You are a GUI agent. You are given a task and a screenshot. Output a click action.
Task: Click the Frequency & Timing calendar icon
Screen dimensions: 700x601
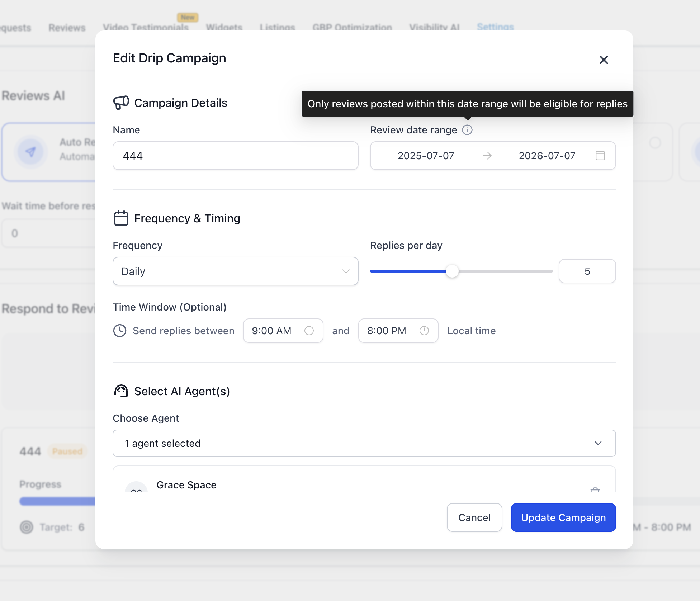tap(121, 218)
